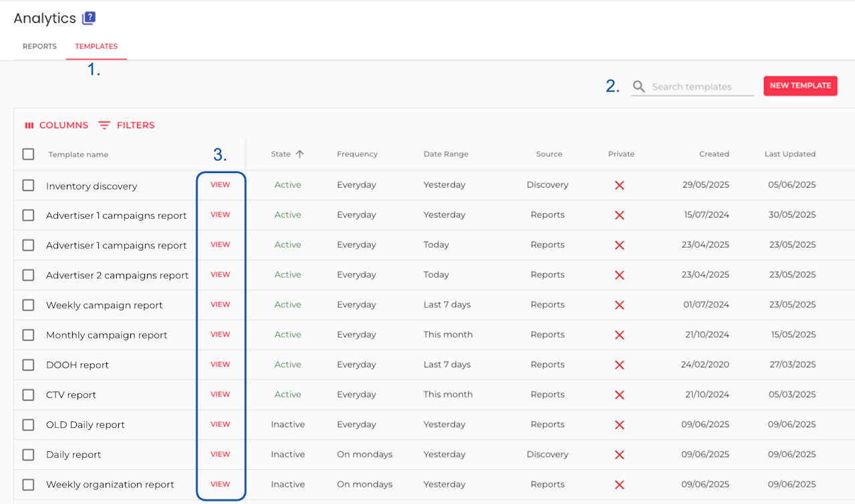Toggle the select-all templates checkbox
Image resolution: width=855 pixels, height=504 pixels.
tap(28, 154)
